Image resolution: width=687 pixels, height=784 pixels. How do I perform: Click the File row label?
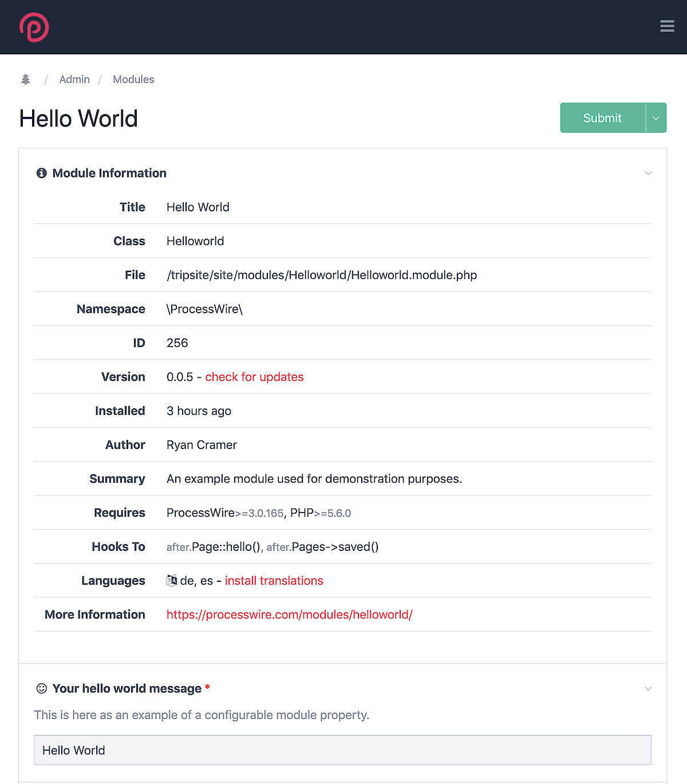click(135, 275)
